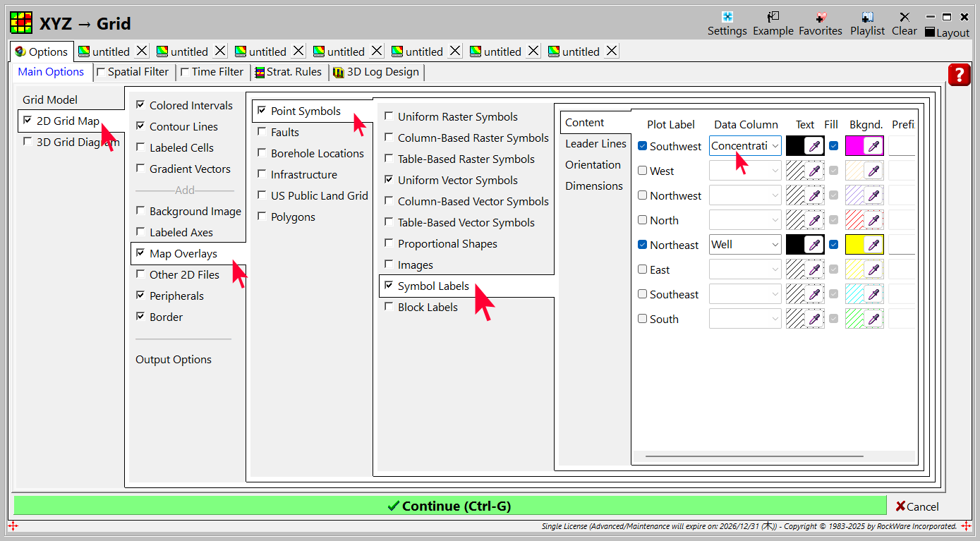Viewport: 980px width, 541px height.
Task: Click the horizontal scrollbar under label table
Action: point(754,456)
